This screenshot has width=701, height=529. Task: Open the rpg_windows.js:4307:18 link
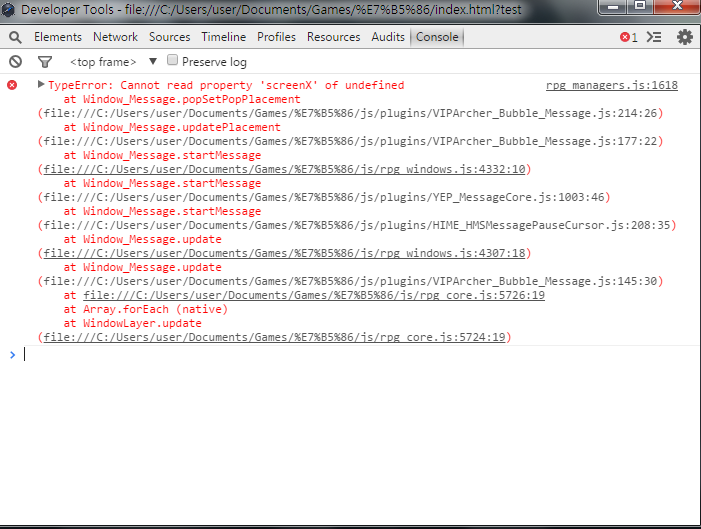coord(284,253)
